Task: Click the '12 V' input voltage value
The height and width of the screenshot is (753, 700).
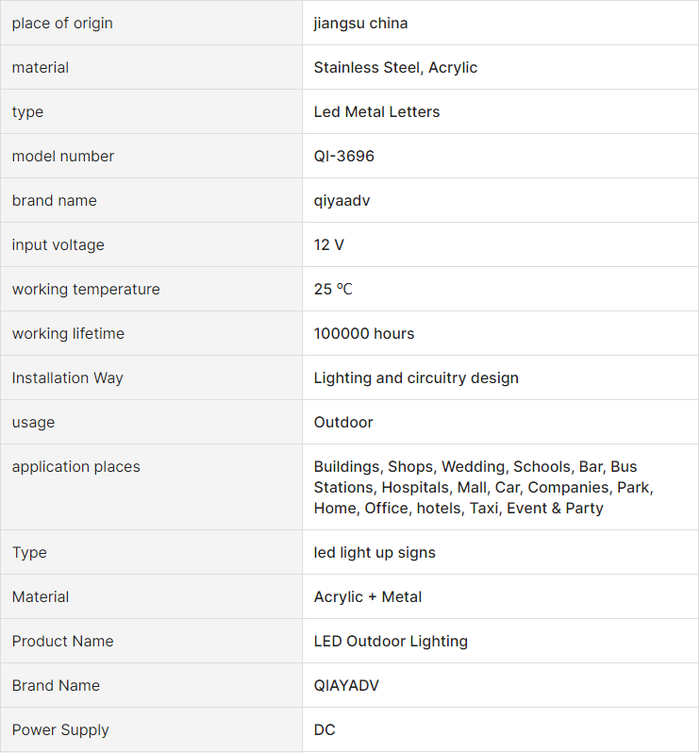Action: click(x=328, y=244)
